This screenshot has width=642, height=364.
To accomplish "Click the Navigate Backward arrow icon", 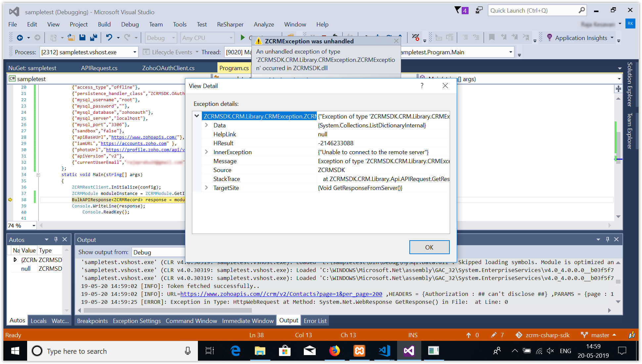I will [x=20, y=37].
